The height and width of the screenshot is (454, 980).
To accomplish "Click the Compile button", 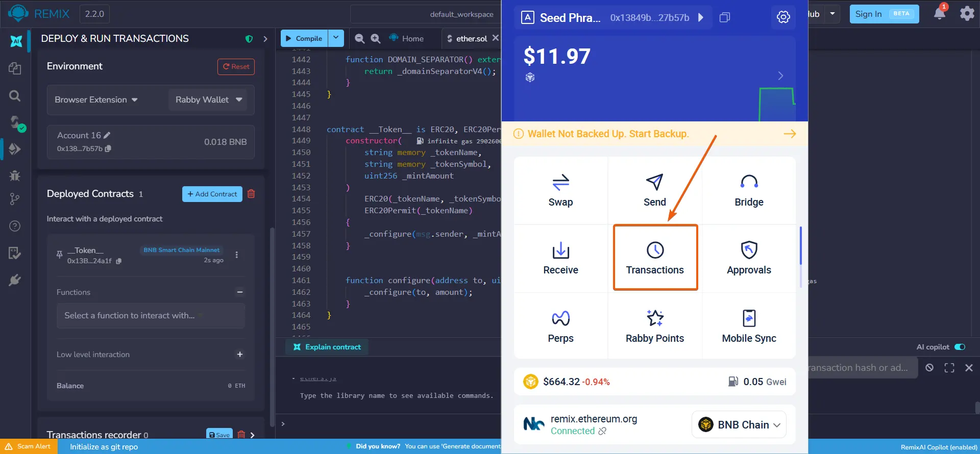I will click(304, 38).
